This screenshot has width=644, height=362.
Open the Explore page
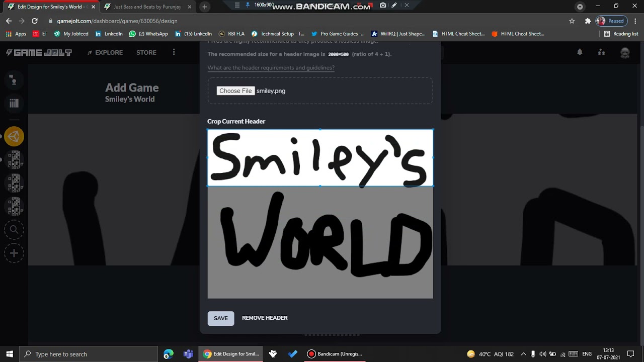tap(105, 52)
